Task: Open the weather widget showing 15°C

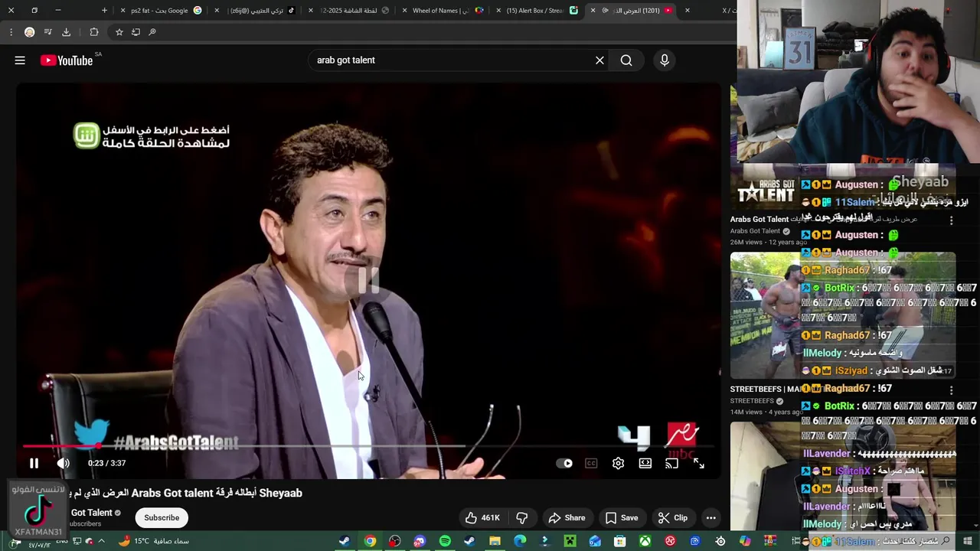Action: point(153,541)
